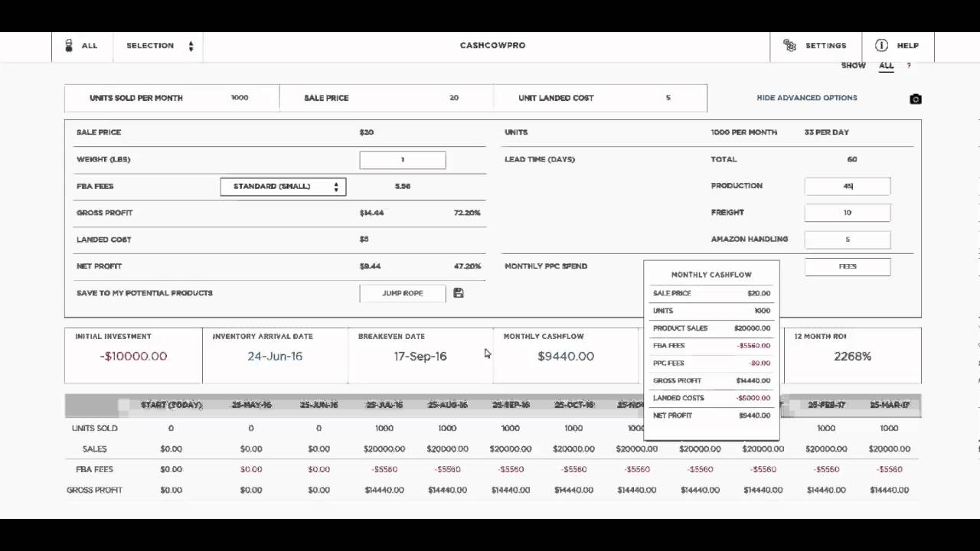The width and height of the screenshot is (980, 551).
Task: Click the Freight days input field
Action: [848, 213]
